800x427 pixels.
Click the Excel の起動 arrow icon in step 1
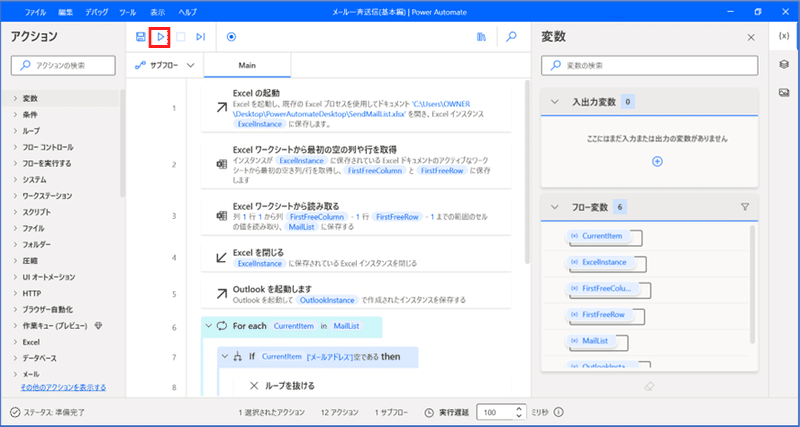coord(221,108)
